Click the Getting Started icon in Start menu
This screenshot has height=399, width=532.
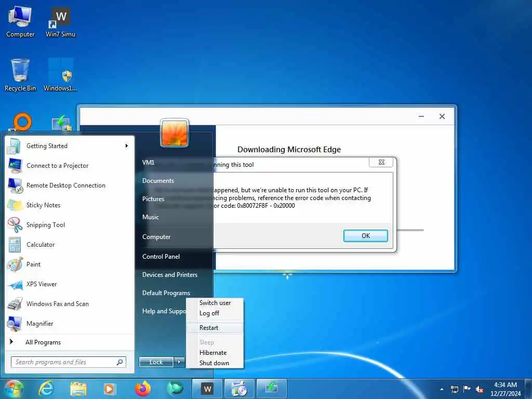14,146
